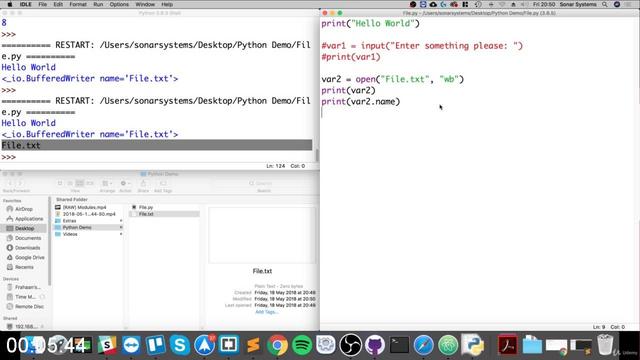The image size is (640, 360).
Task: Open the IDLE application menu
Action: pos(26,4)
